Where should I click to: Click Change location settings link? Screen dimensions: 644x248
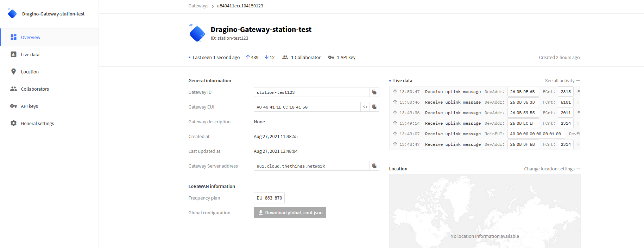[x=552, y=169]
